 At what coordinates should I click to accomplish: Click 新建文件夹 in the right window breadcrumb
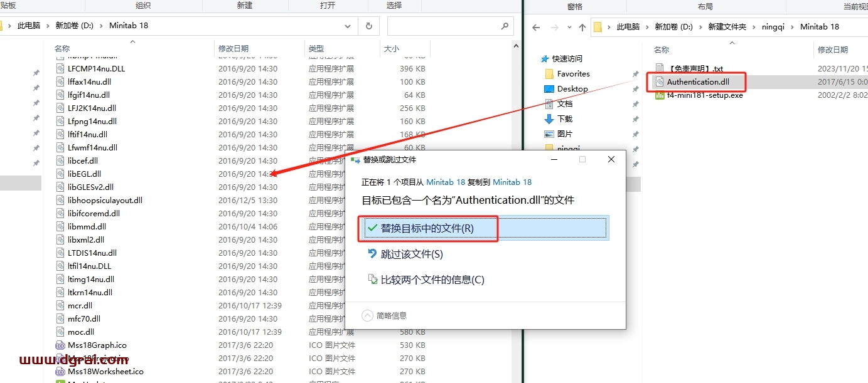click(727, 27)
